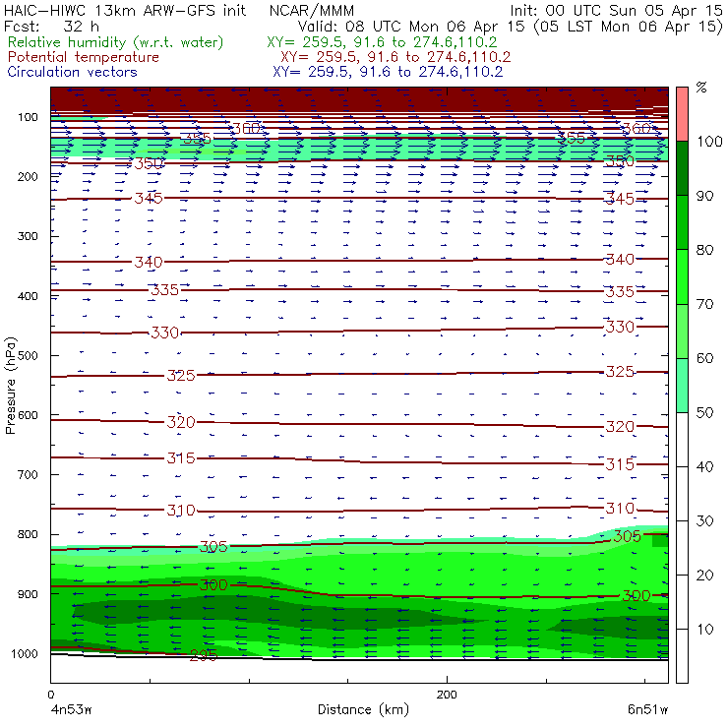Click the left 340 isentrope contour label

(x=149, y=263)
